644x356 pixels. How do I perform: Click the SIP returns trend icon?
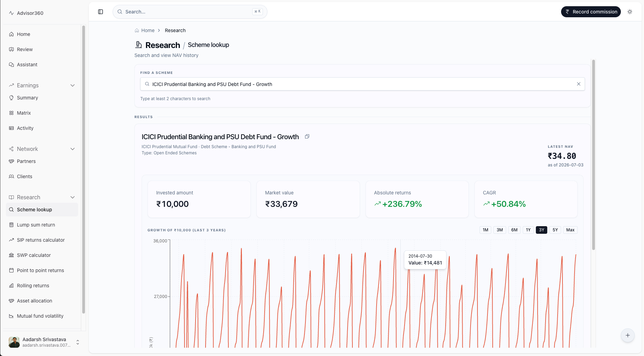11,240
